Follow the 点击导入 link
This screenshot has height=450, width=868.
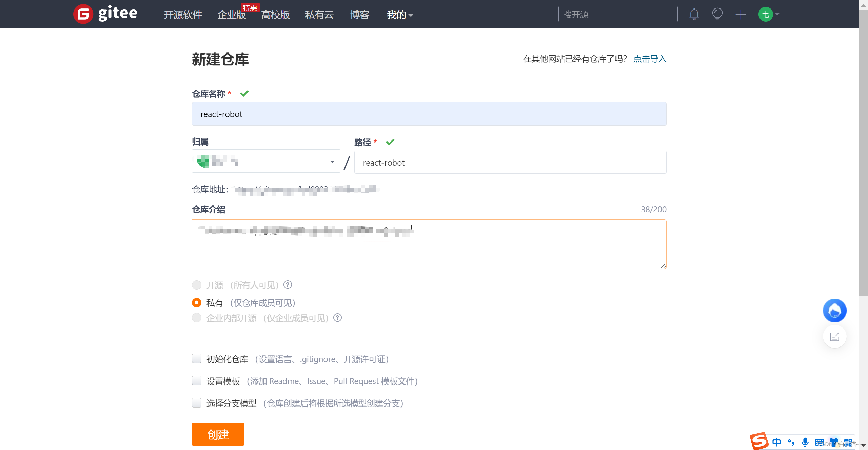[x=650, y=59]
